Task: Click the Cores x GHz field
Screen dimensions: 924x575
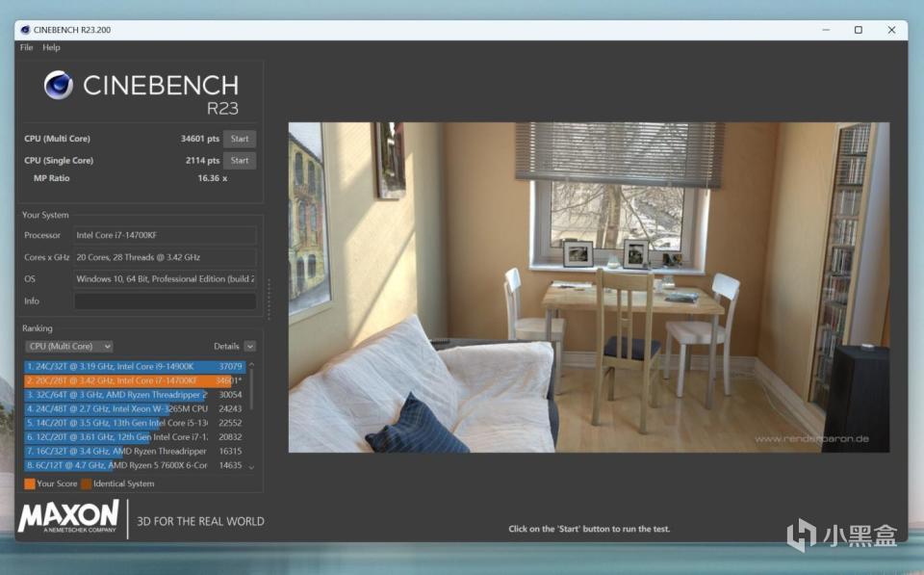Action: click(165, 257)
